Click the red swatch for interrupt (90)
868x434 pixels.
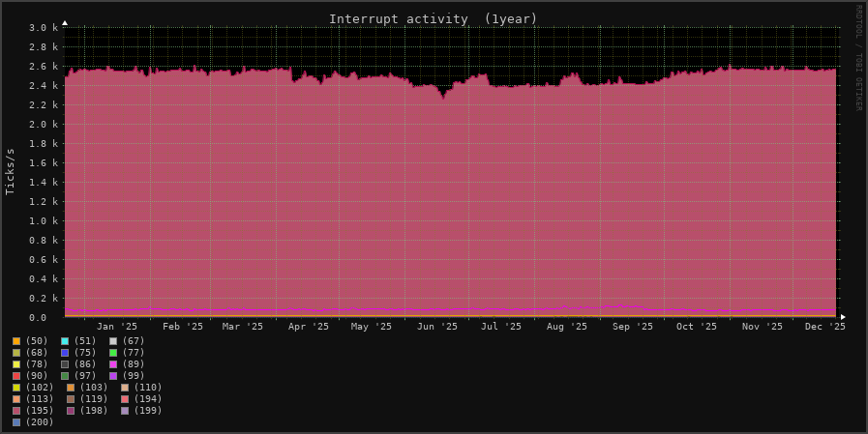click(16, 376)
